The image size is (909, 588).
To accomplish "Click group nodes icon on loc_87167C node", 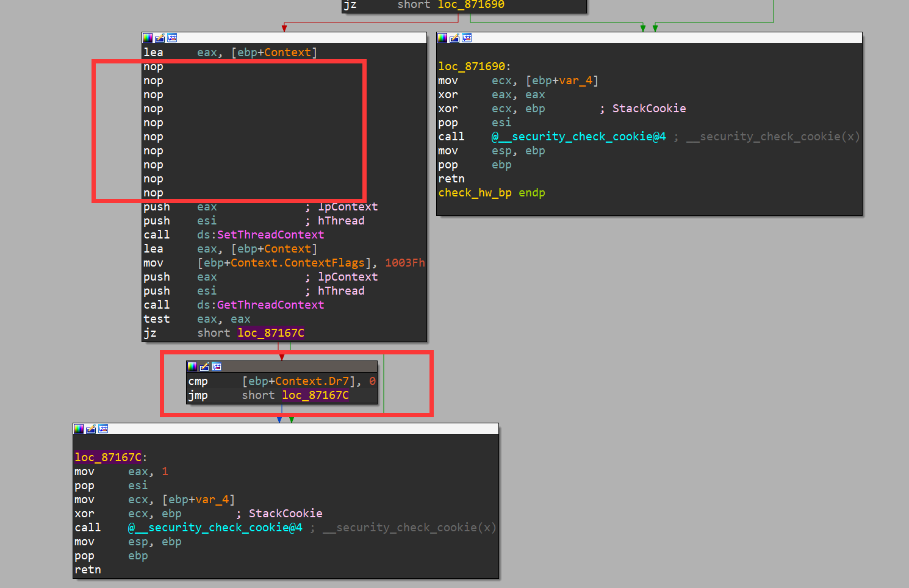I will click(x=103, y=429).
